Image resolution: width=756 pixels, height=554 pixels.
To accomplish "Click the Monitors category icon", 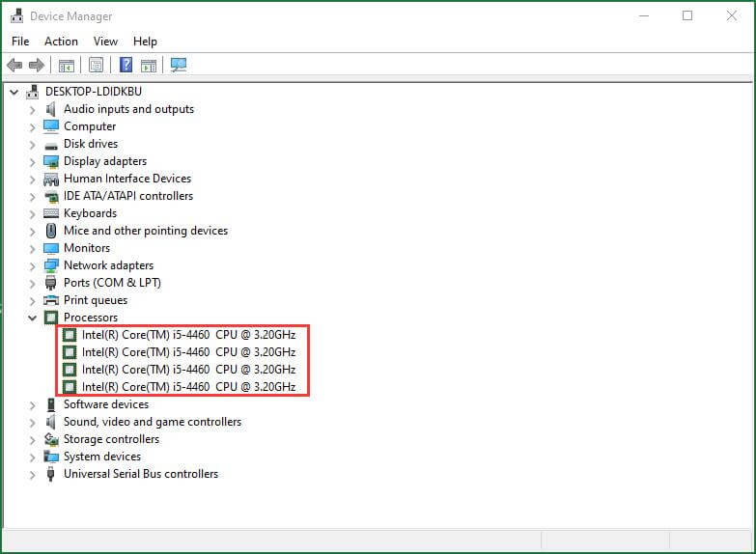I will [x=51, y=248].
